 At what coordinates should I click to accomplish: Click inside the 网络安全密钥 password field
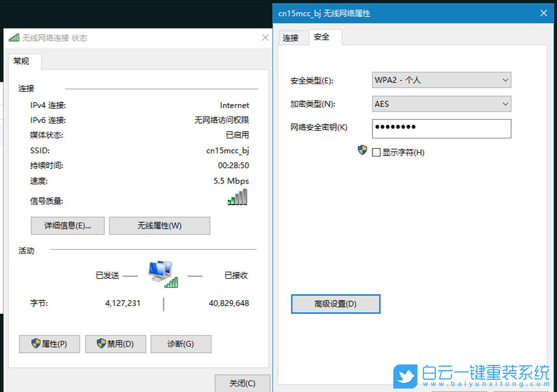pyautogui.click(x=441, y=128)
